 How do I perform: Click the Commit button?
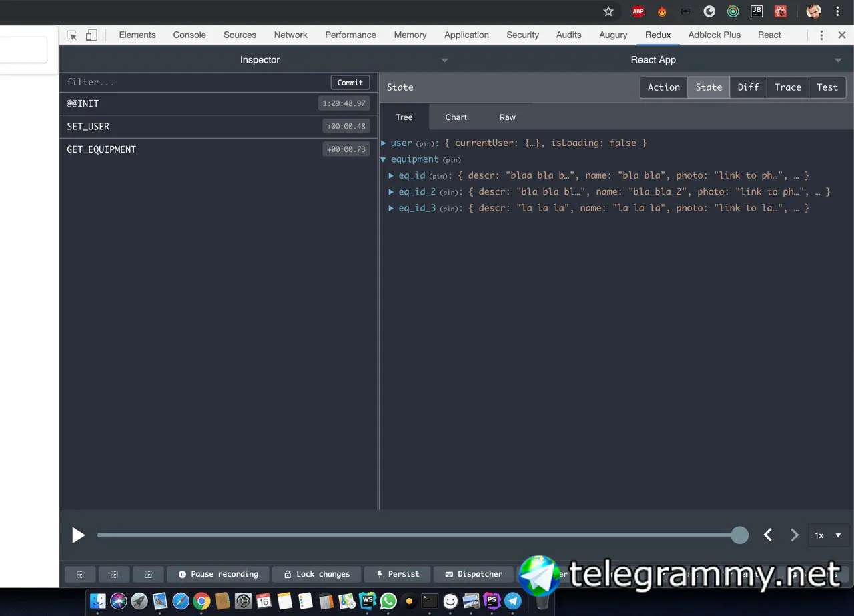(x=350, y=83)
